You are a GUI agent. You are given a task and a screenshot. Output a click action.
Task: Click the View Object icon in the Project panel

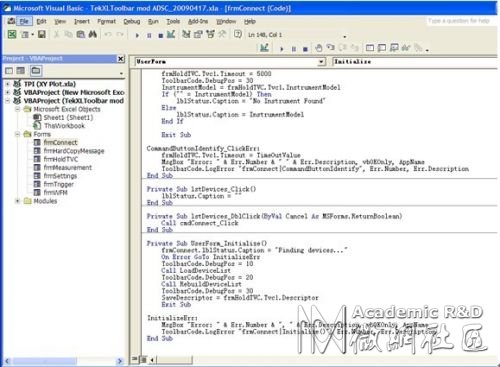click(21, 71)
